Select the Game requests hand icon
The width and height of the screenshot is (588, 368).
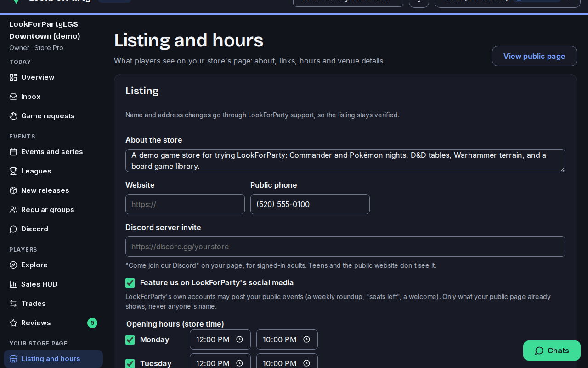pyautogui.click(x=13, y=116)
